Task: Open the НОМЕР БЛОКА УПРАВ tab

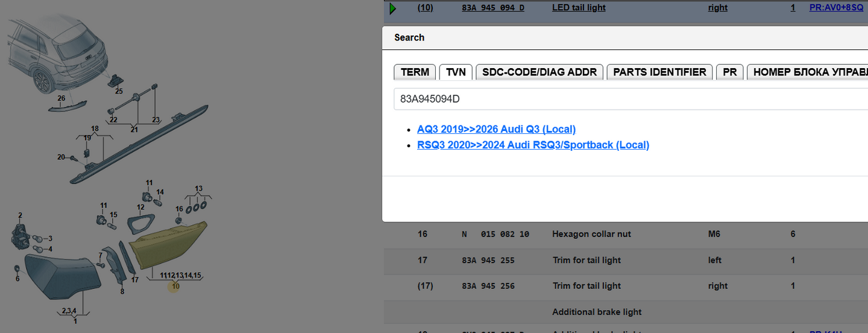Action: tap(808, 72)
